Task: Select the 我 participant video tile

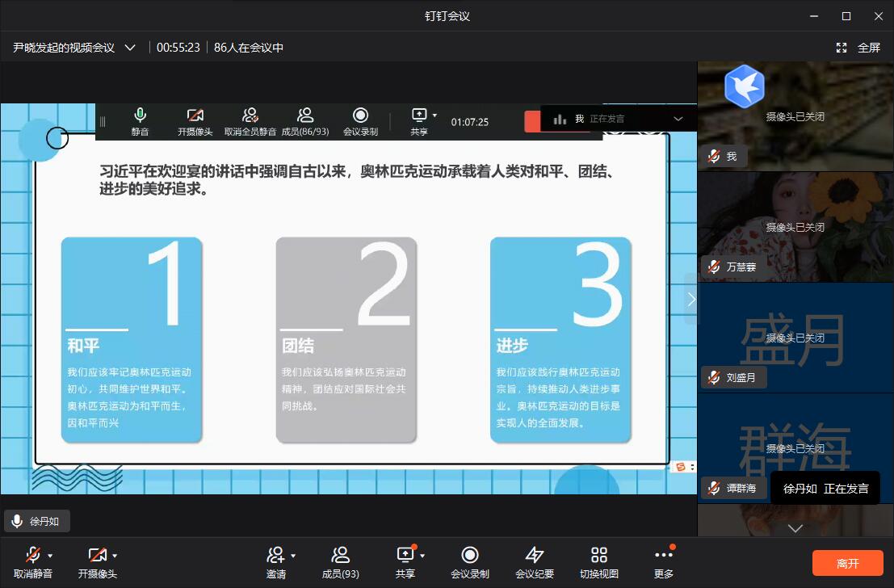Action: [x=795, y=116]
